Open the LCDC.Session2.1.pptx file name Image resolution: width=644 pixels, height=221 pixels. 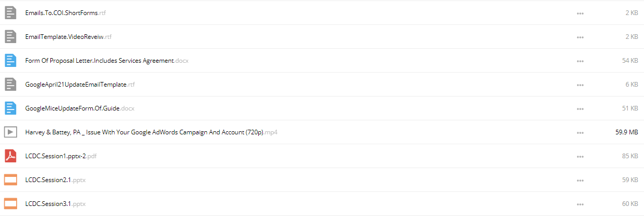[x=55, y=180]
